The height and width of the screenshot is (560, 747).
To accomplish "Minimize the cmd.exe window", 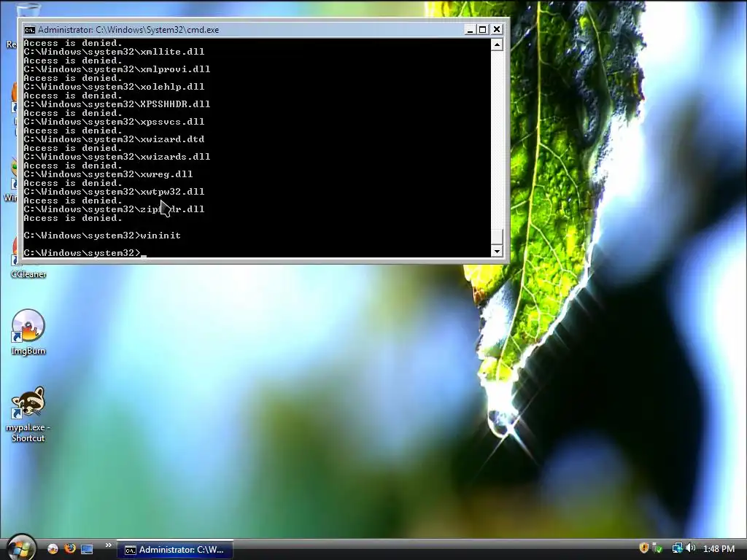I will [470, 29].
